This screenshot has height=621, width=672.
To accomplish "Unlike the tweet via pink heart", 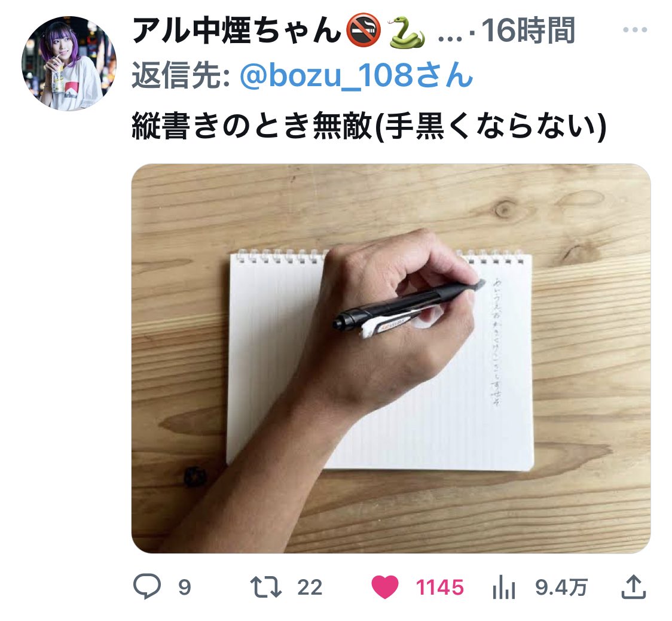I will pos(385,587).
